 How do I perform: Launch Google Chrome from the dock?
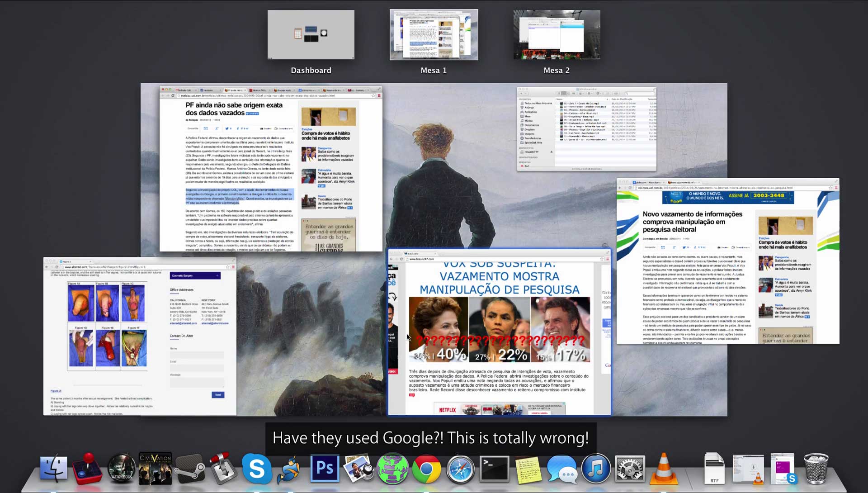426,469
